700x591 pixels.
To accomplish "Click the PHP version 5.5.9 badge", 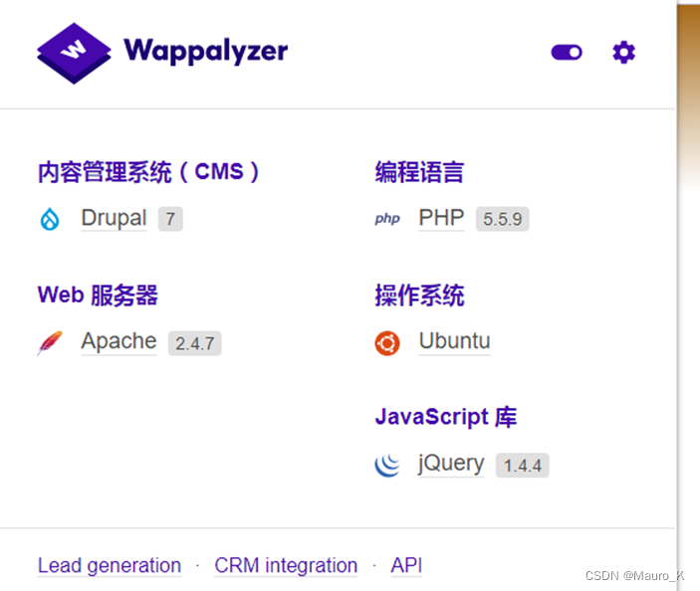I will click(502, 219).
